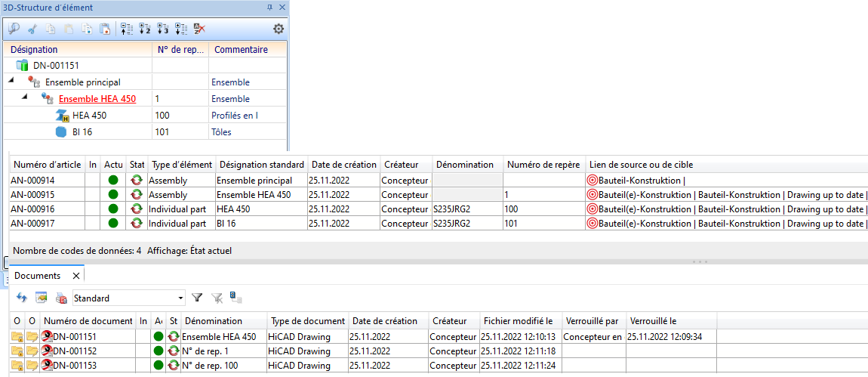Click the remove sorting A-Z icon
This screenshot has height=377, width=868.
coord(200,29)
